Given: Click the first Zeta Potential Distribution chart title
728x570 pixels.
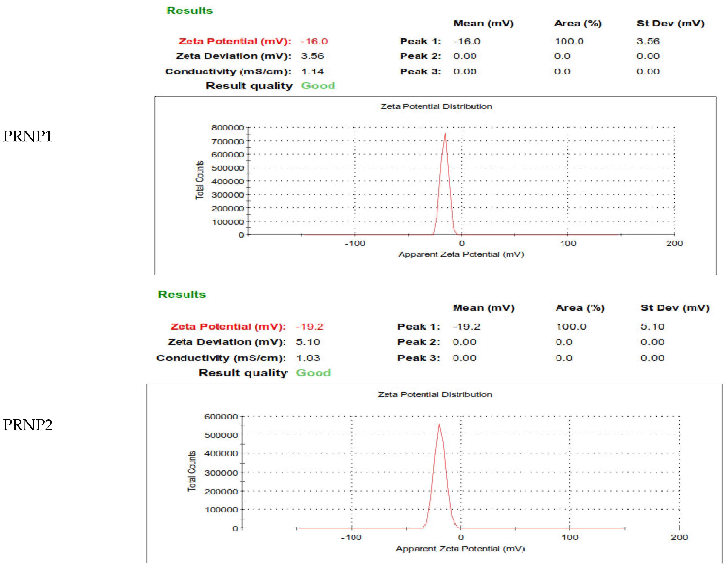Looking at the screenshot, I should [436, 106].
